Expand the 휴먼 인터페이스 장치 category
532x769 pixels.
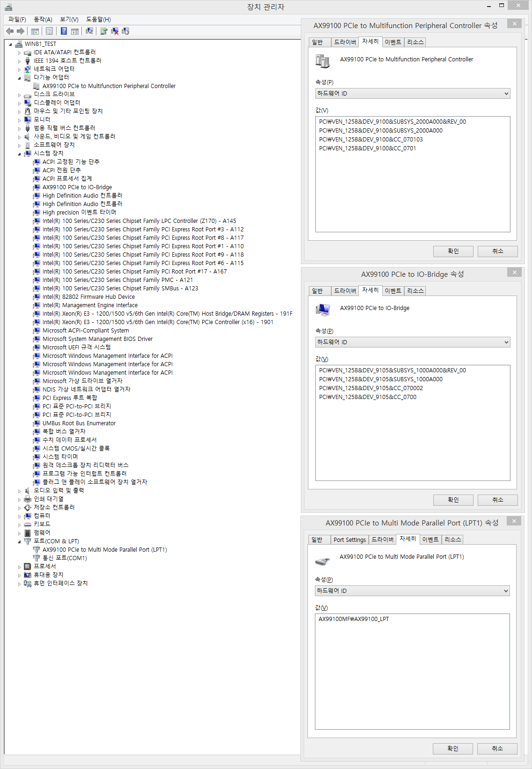click(x=19, y=584)
